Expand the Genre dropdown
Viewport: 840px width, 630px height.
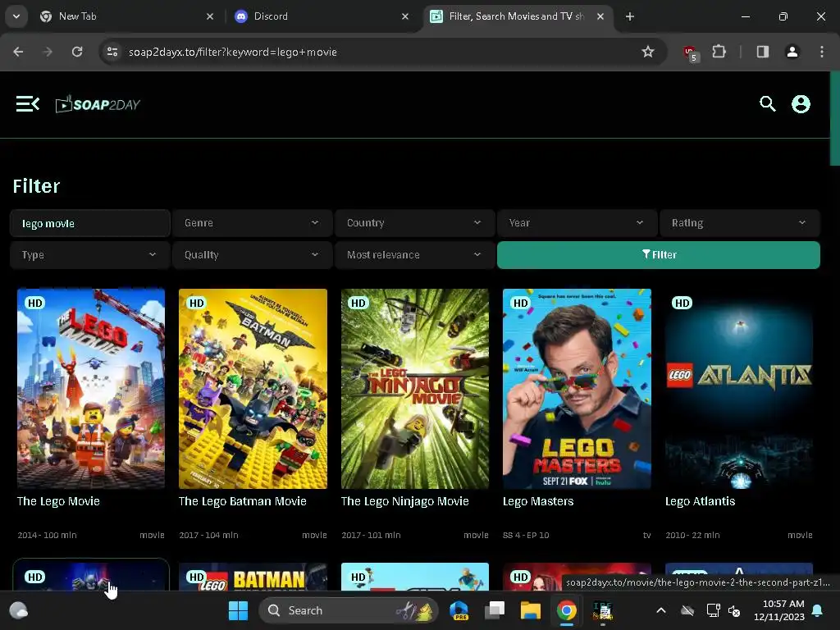pos(252,223)
